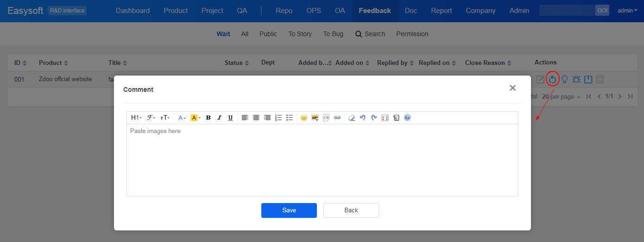Click the insert image icon
The width and height of the screenshot is (644, 242).
click(315, 118)
